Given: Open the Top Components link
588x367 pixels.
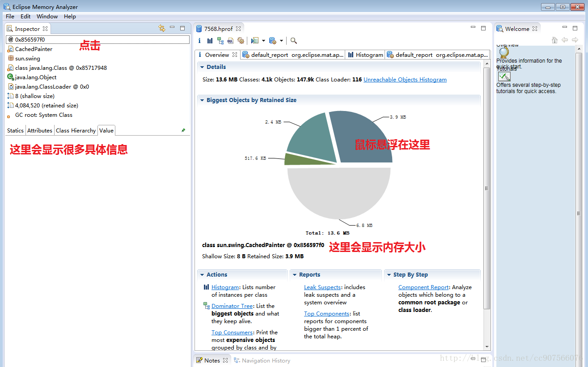Looking at the screenshot, I should coord(327,313).
